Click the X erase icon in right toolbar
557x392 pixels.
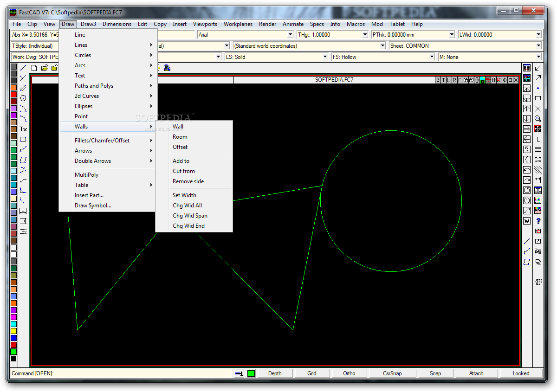pyautogui.click(x=538, y=109)
